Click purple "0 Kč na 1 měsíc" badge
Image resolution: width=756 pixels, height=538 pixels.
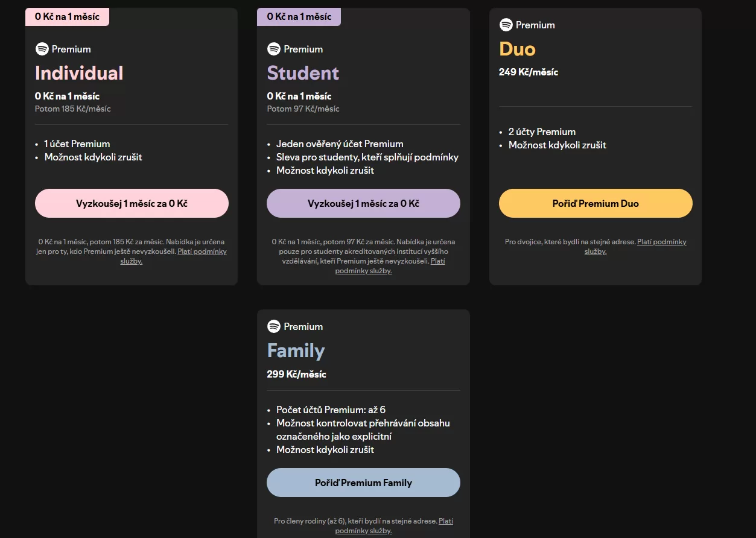[x=299, y=17]
